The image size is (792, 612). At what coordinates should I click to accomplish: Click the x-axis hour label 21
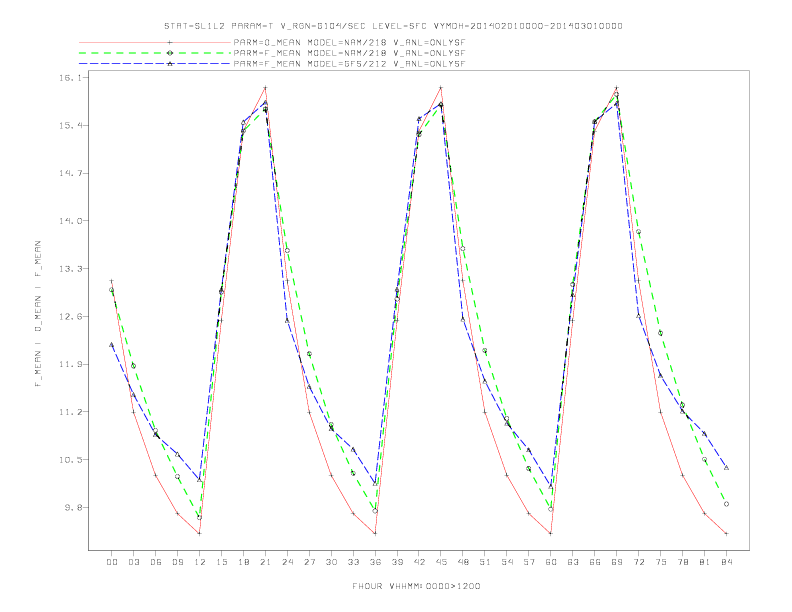pyautogui.click(x=265, y=562)
